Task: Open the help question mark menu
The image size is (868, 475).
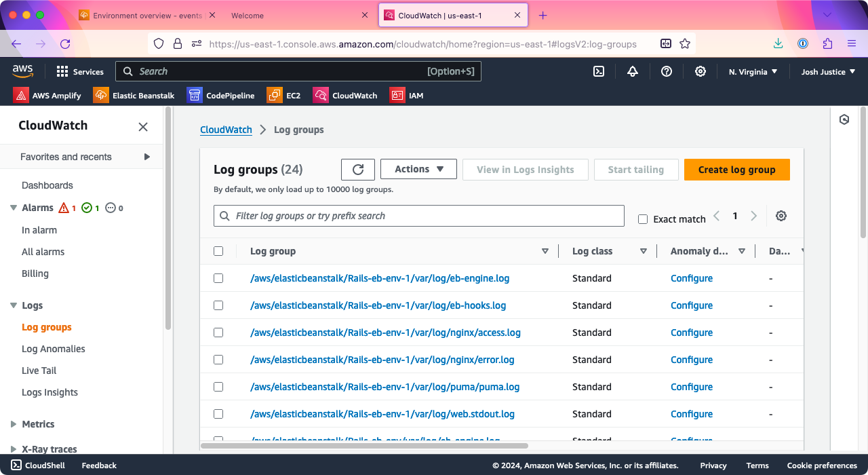Action: 667,71
